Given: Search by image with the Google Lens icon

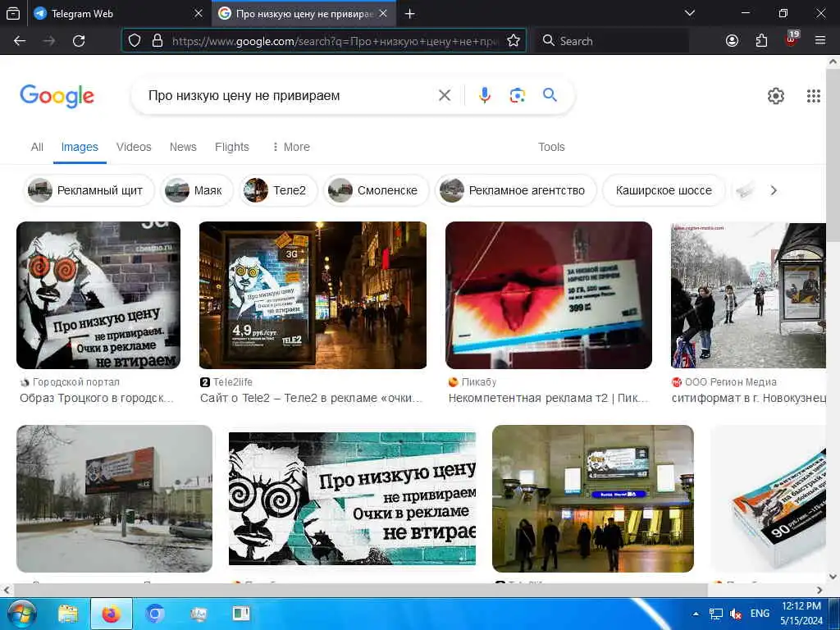Looking at the screenshot, I should click(x=517, y=95).
